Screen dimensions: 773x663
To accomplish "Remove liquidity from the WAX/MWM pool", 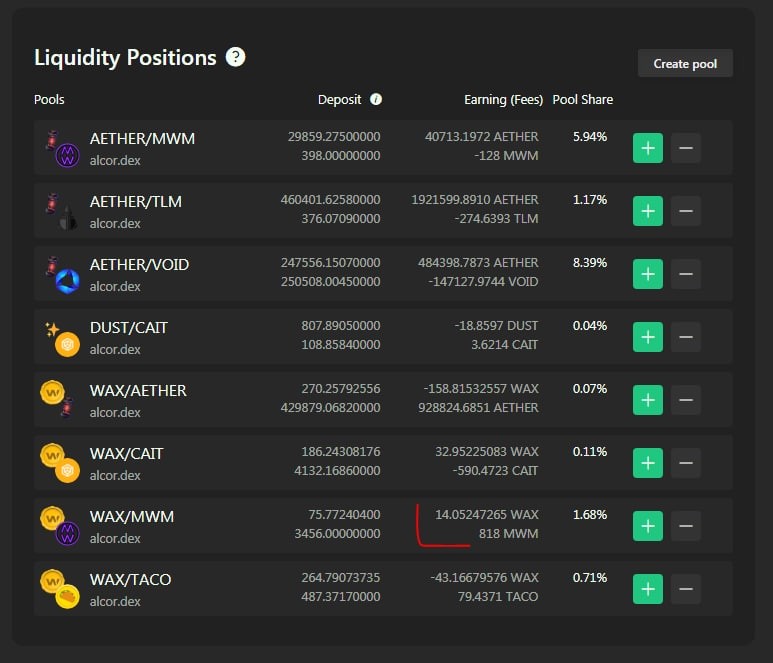I will pos(686,526).
